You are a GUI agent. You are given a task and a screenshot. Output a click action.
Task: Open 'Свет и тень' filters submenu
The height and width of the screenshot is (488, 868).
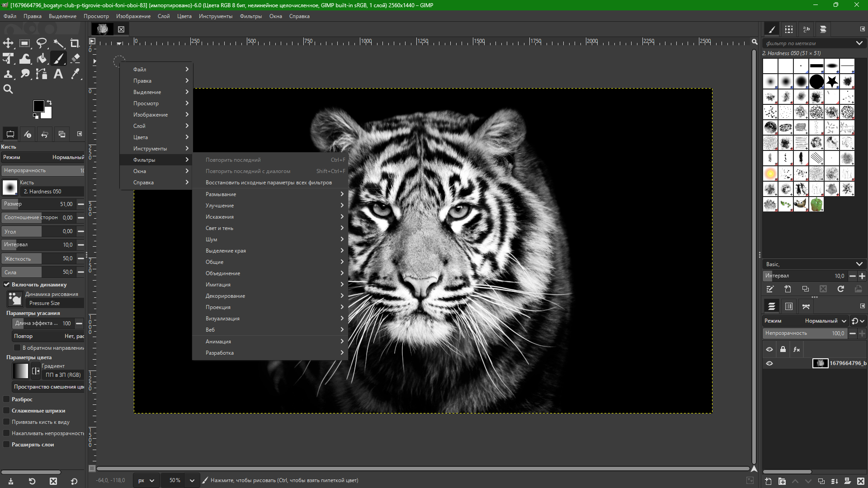(x=270, y=228)
